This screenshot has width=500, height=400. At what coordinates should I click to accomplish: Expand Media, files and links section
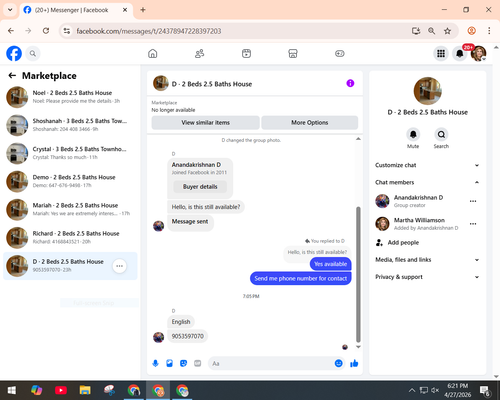click(427, 260)
